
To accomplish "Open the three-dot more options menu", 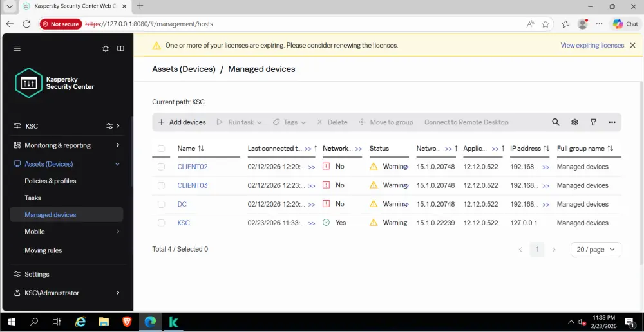I will tap(612, 122).
